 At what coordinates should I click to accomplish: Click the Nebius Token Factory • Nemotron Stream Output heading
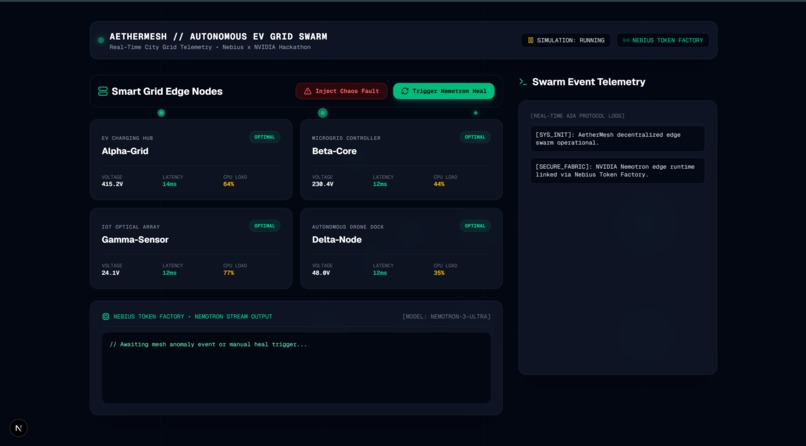click(x=193, y=317)
